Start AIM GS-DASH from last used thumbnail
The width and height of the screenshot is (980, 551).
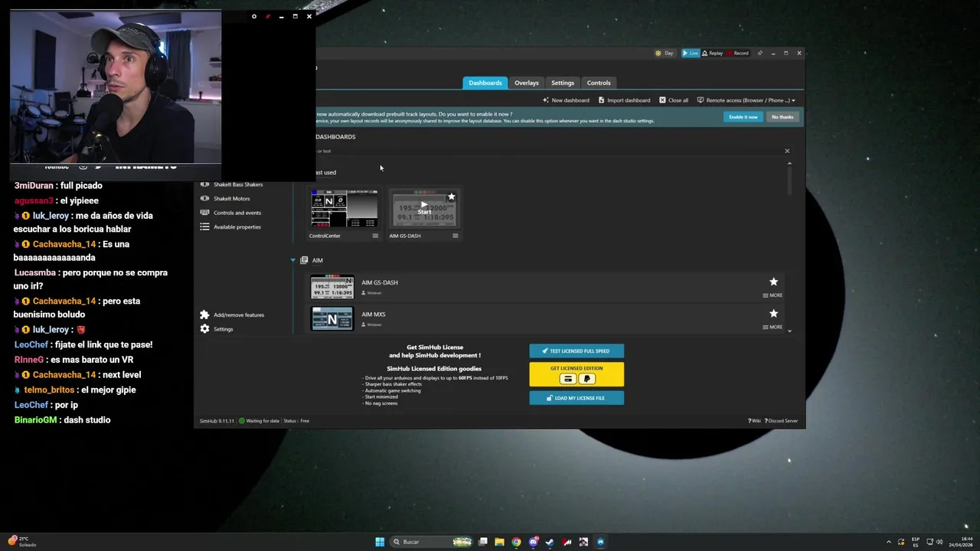pyautogui.click(x=424, y=210)
